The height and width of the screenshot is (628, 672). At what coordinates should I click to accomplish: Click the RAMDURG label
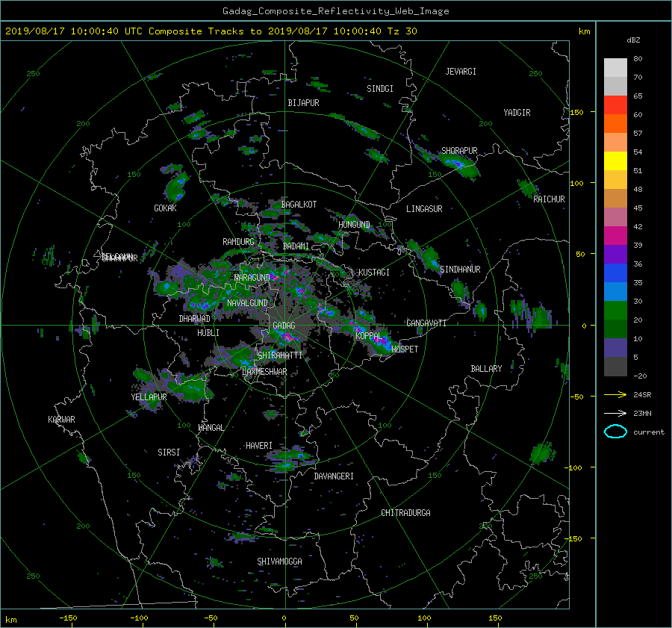238,242
